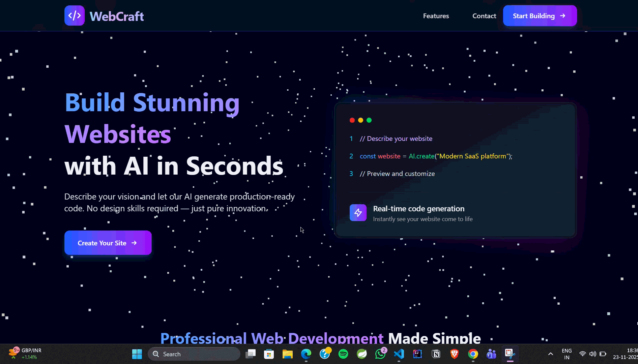Image resolution: width=638 pixels, height=364 pixels.
Task: Click the Windows taskbar Search box
Action: [x=194, y=354]
